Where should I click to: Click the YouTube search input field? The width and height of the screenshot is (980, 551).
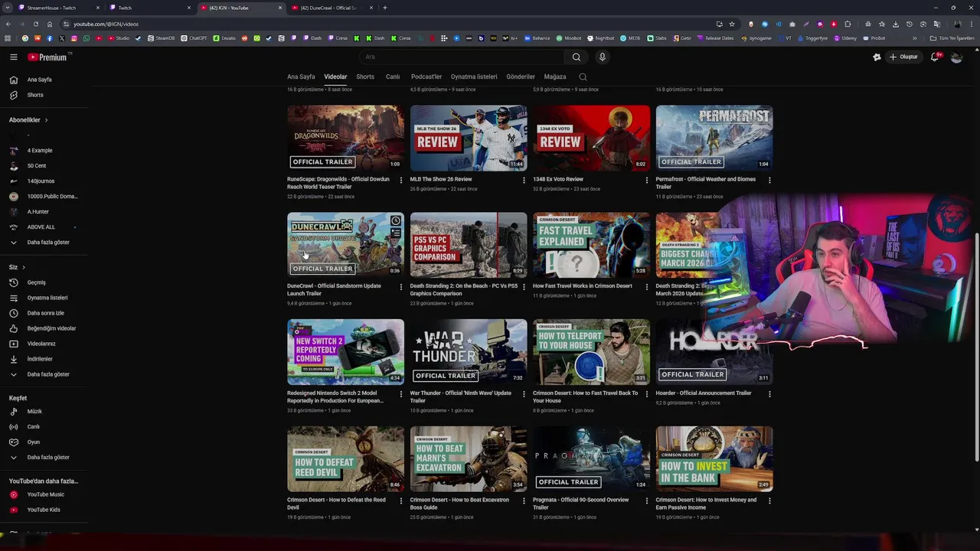point(462,57)
